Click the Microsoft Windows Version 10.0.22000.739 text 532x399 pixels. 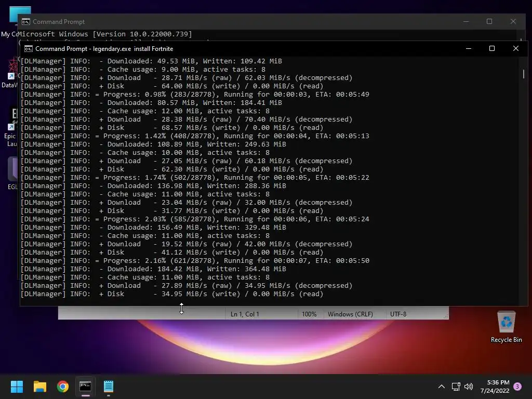pyautogui.click(x=106, y=34)
